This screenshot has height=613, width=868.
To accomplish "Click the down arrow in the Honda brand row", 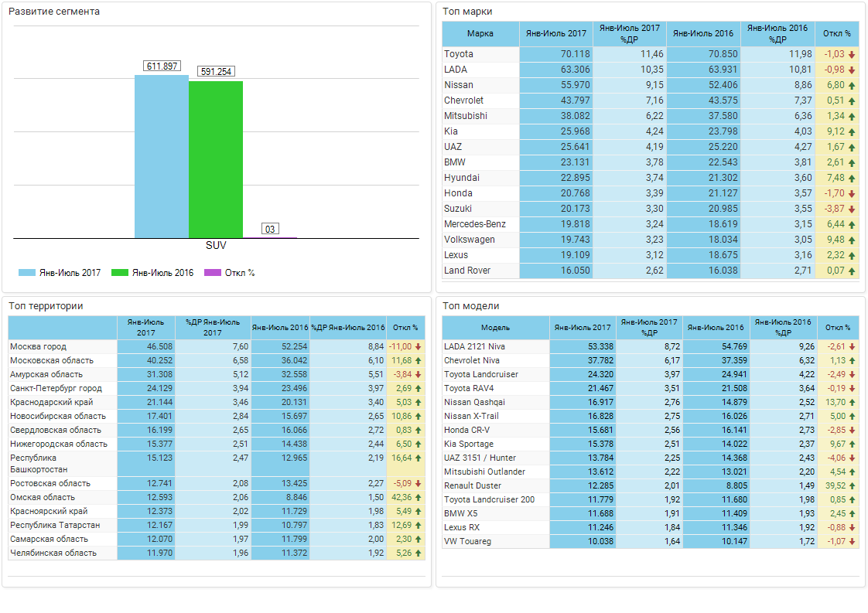I will tap(852, 193).
